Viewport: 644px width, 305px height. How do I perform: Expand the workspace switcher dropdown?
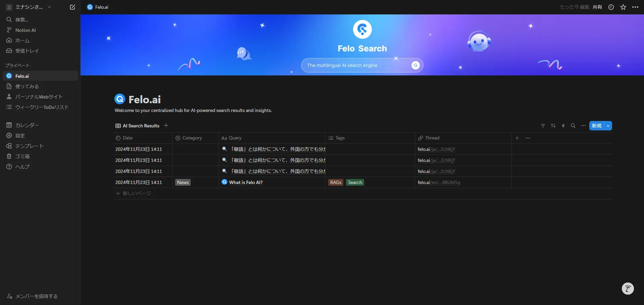[x=49, y=7]
